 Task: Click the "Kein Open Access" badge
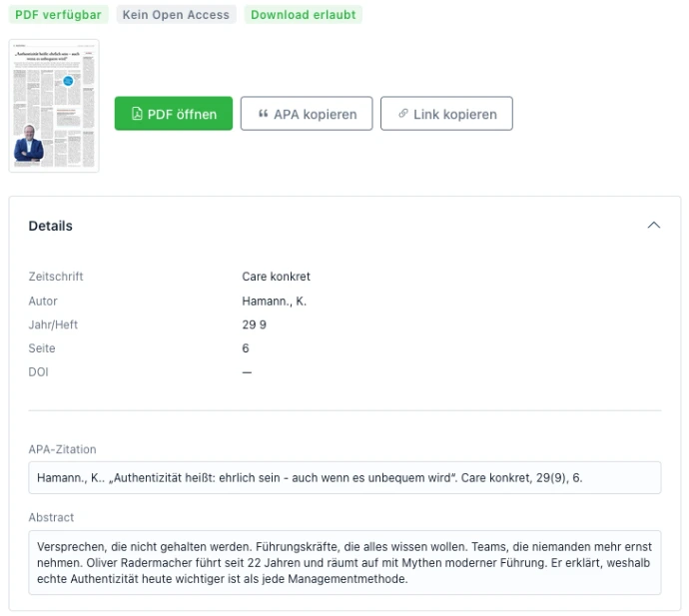point(176,15)
